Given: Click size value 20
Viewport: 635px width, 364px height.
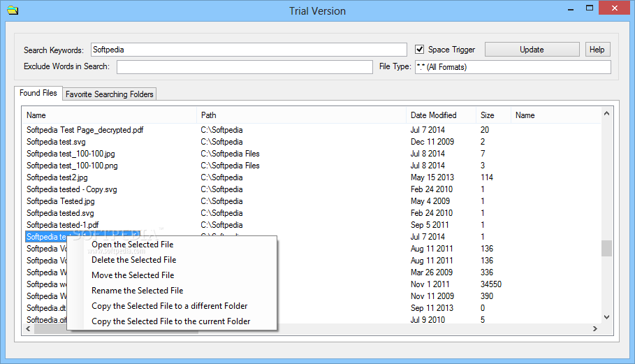Looking at the screenshot, I should pyautogui.click(x=485, y=130).
